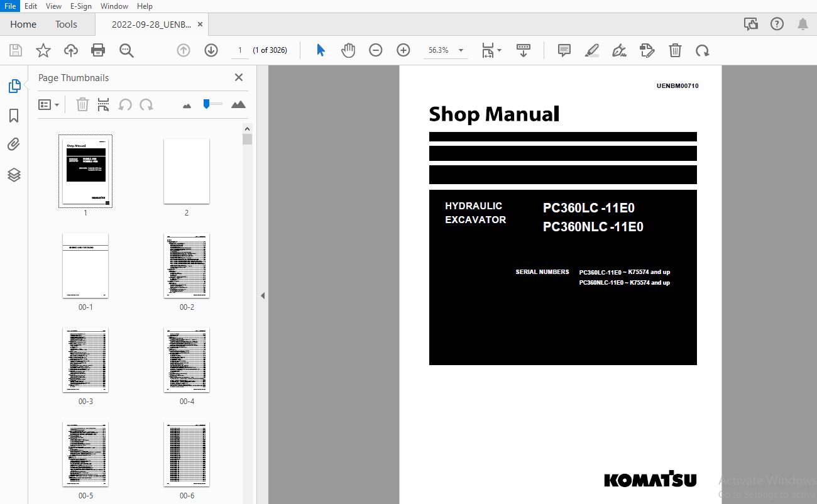
Task: Select the page 00-3 thumbnail
Action: [85, 360]
